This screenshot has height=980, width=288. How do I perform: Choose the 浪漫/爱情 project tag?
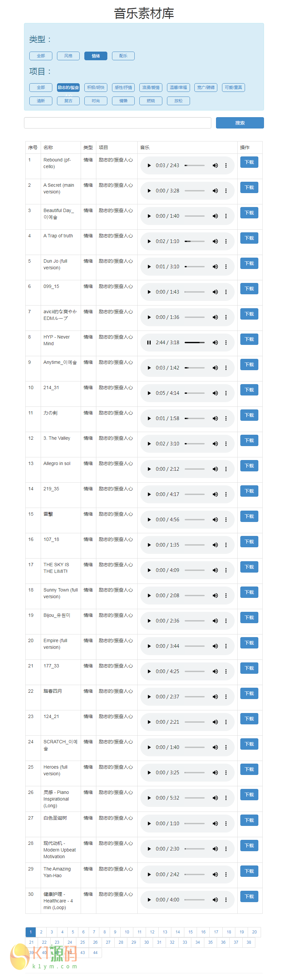pos(151,88)
